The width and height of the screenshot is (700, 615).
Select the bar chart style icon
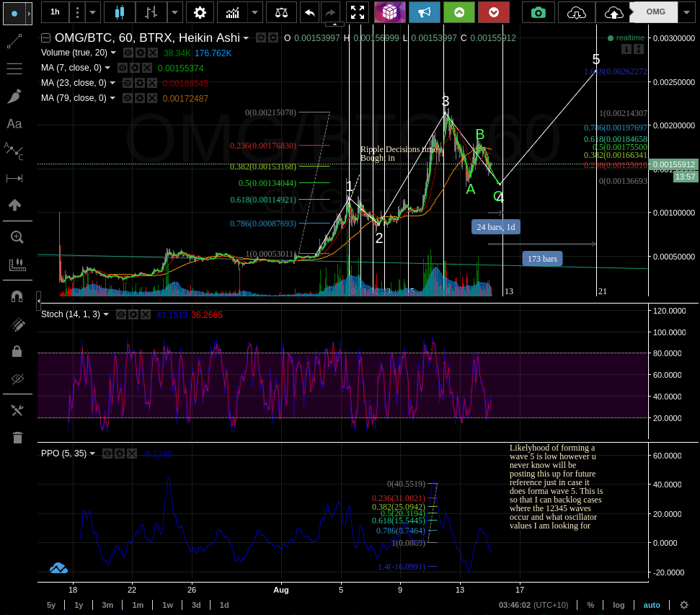[x=151, y=12]
